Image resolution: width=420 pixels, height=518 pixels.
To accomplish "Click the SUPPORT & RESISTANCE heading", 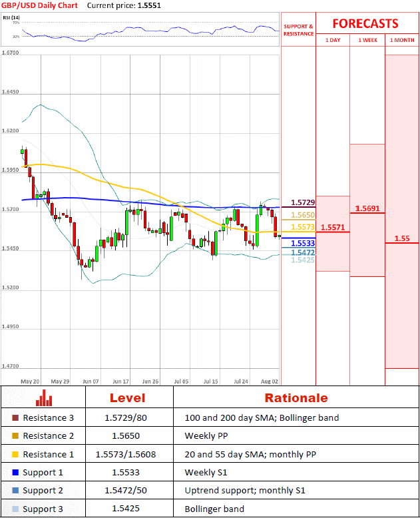I will pyautogui.click(x=298, y=30).
